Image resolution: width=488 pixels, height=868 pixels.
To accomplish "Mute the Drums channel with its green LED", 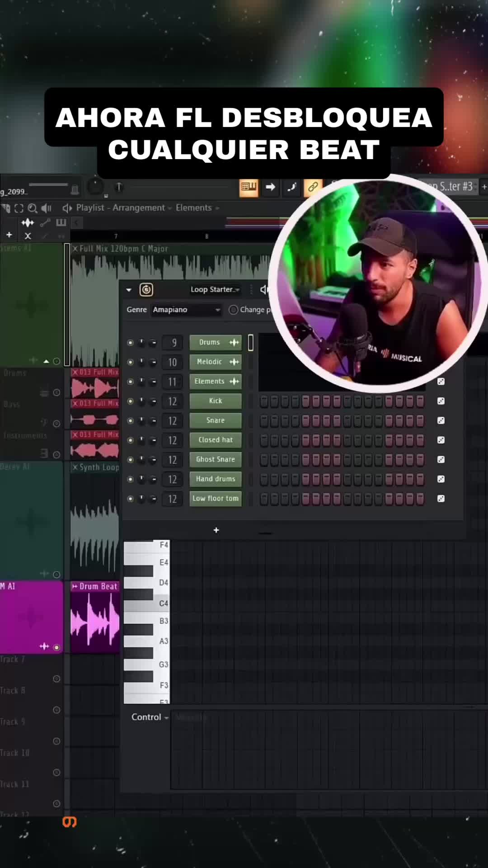I will (130, 343).
